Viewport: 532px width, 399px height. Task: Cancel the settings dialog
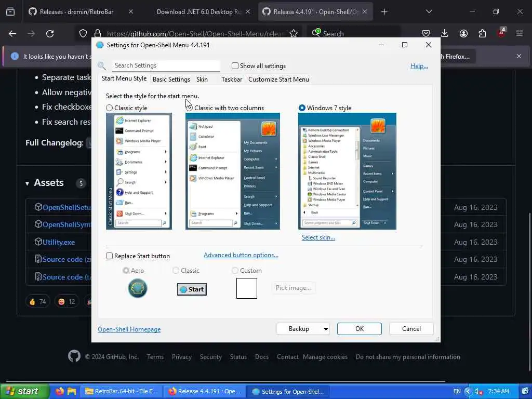(411, 329)
